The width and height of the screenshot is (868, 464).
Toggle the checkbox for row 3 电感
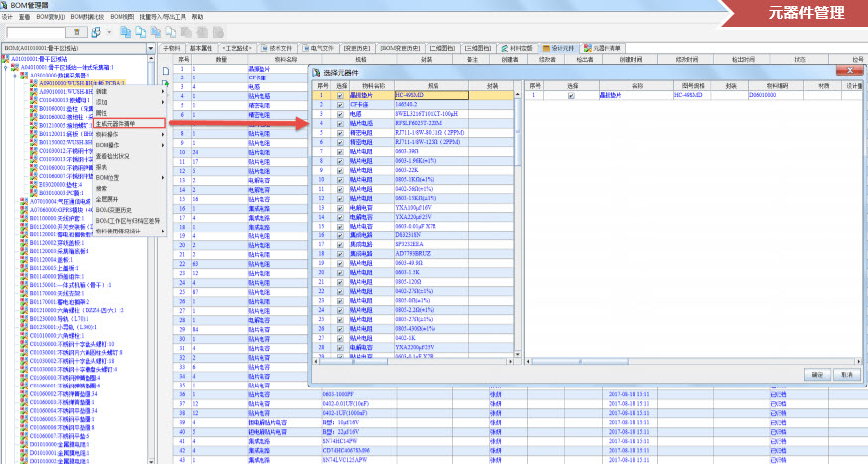tap(340, 111)
